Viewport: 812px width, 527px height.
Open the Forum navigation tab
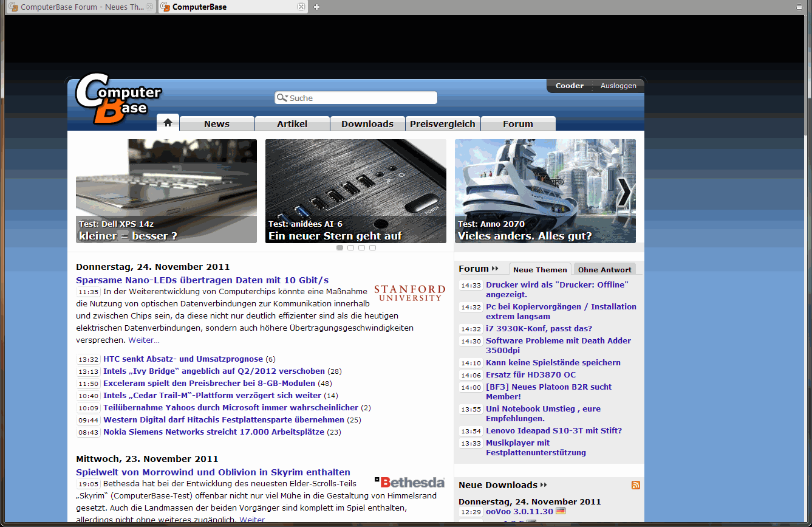pos(518,123)
